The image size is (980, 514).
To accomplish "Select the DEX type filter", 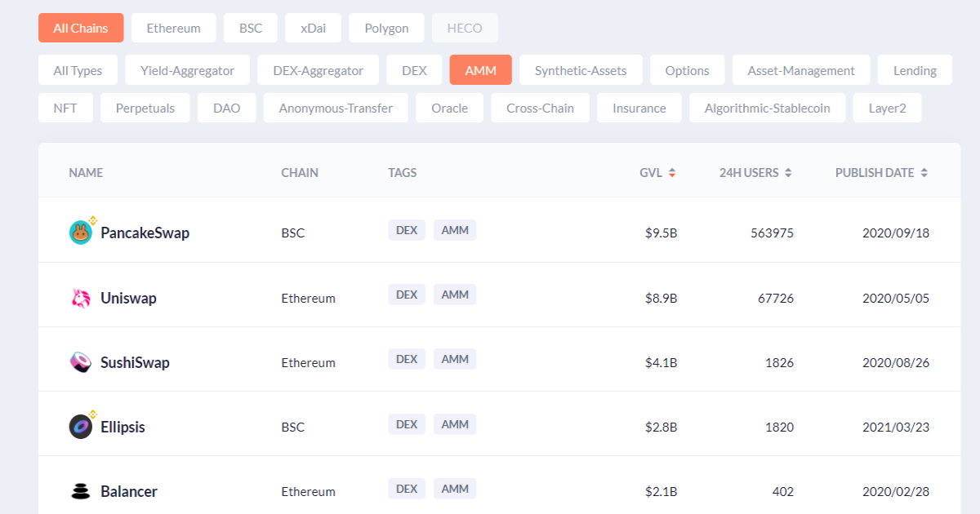I will tap(414, 70).
